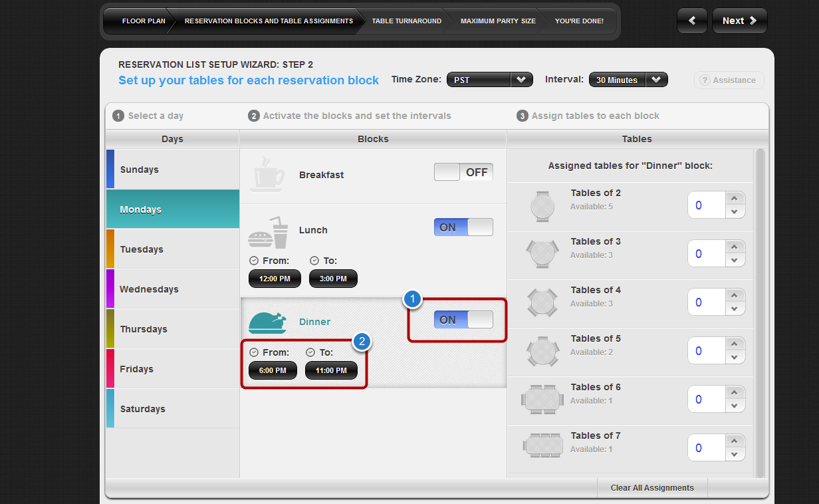Click the Tables of 6 table icon
The width and height of the screenshot is (819, 504).
(542, 400)
